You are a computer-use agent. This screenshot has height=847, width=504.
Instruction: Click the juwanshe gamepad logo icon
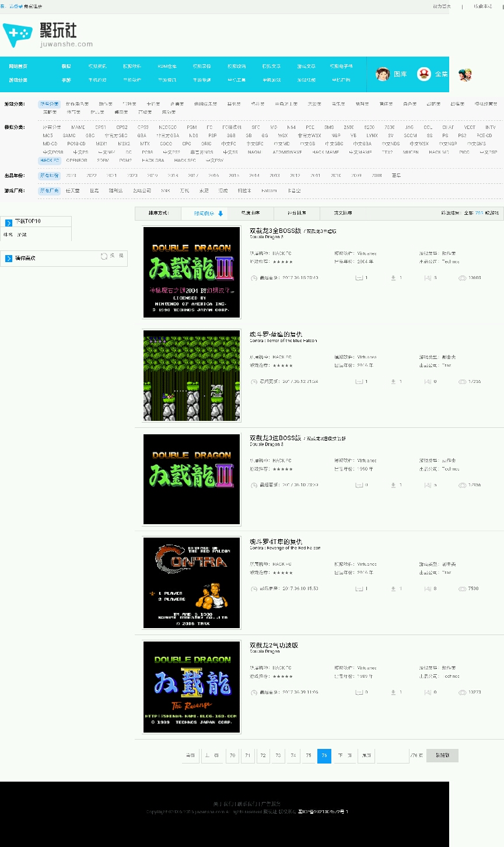pyautogui.click(x=17, y=35)
